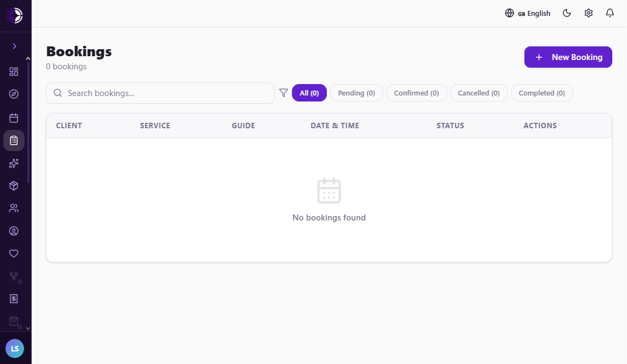The width and height of the screenshot is (627, 364).
Task: Click the funnel filter icon
Action: pos(284,93)
